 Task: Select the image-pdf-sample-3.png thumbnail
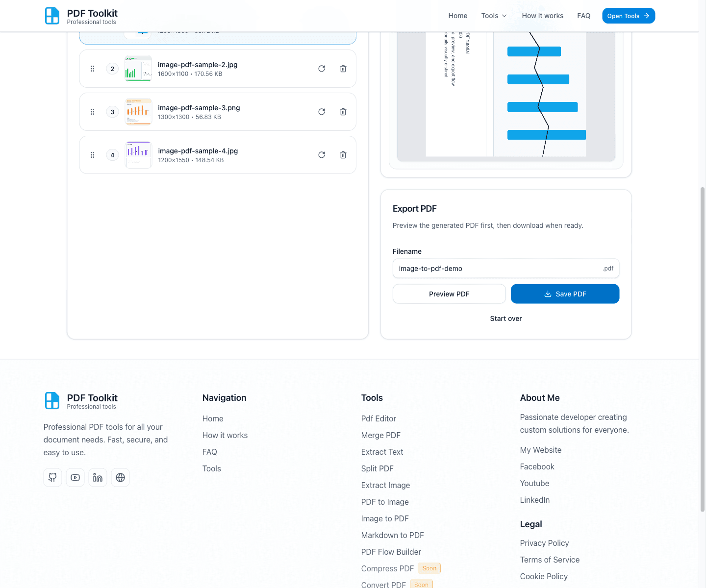pos(138,112)
